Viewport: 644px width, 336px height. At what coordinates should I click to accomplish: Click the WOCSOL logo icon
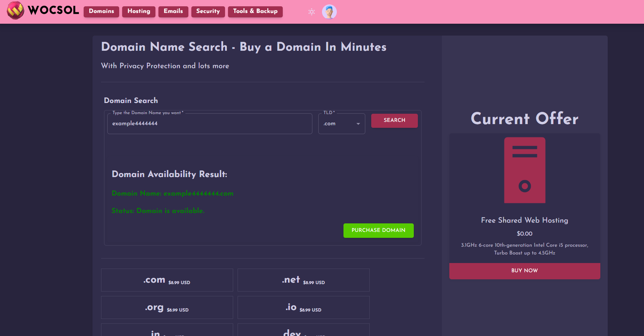click(16, 11)
